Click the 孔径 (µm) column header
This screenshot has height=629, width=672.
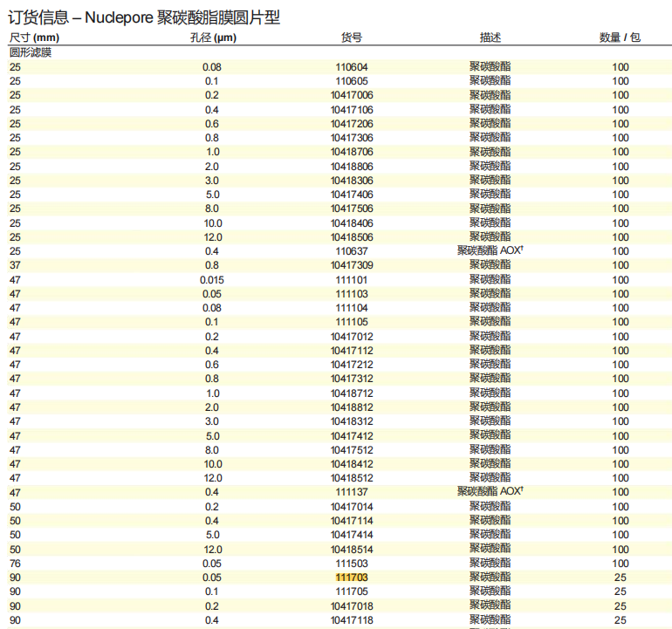click(213, 38)
